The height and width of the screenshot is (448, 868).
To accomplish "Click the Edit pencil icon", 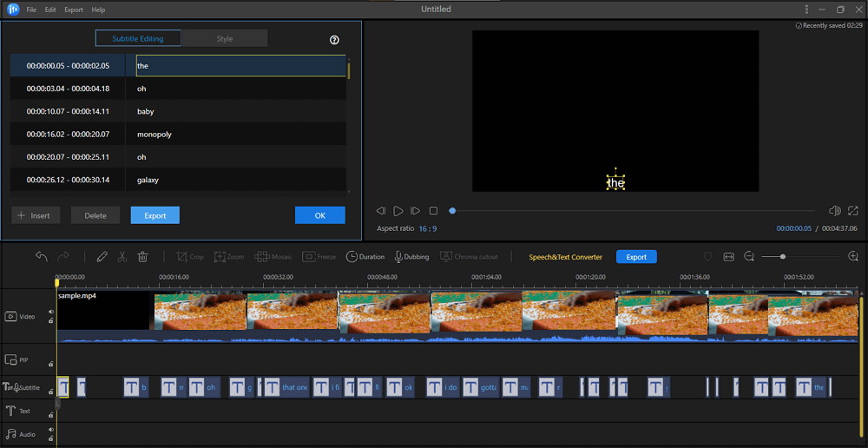I will [102, 257].
